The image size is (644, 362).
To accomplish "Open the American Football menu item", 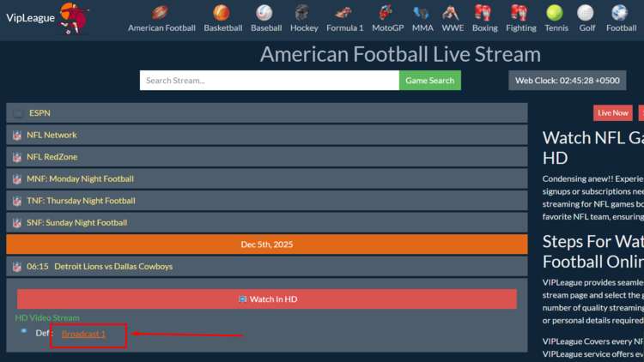I will point(161,28).
